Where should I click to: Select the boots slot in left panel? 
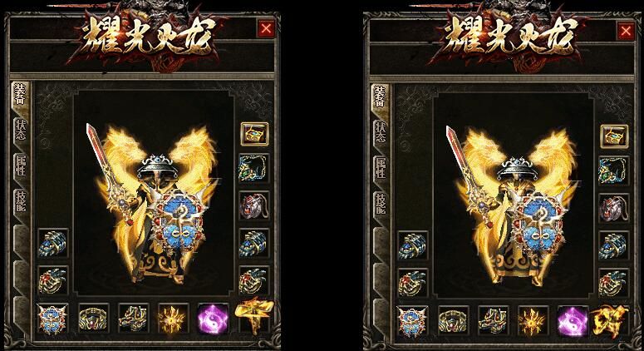point(133,319)
